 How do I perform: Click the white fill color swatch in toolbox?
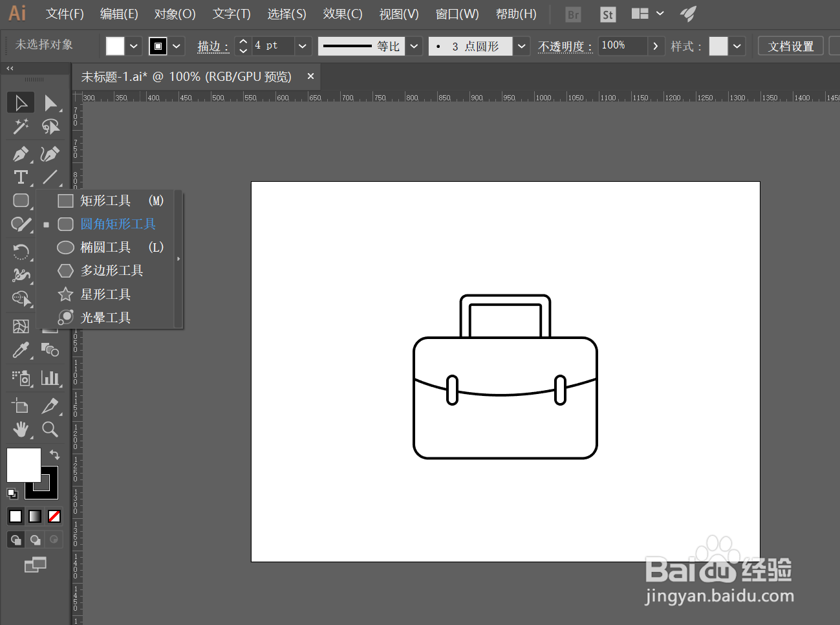21,462
